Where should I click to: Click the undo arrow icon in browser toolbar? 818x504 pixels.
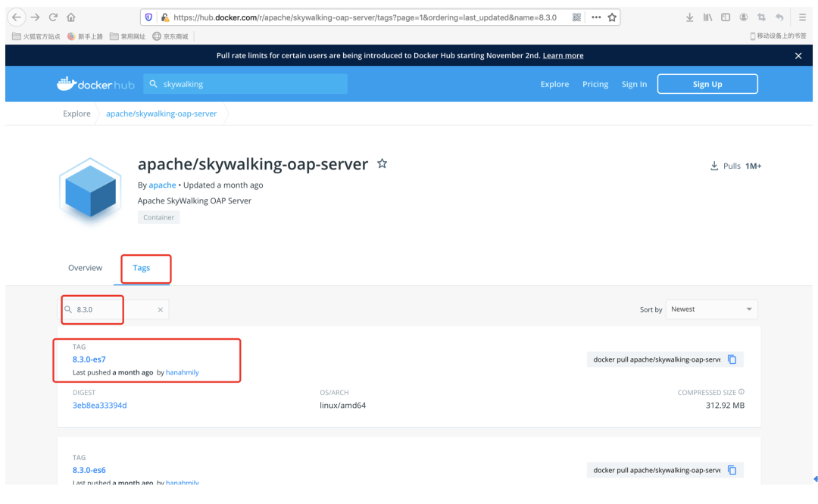click(x=779, y=17)
